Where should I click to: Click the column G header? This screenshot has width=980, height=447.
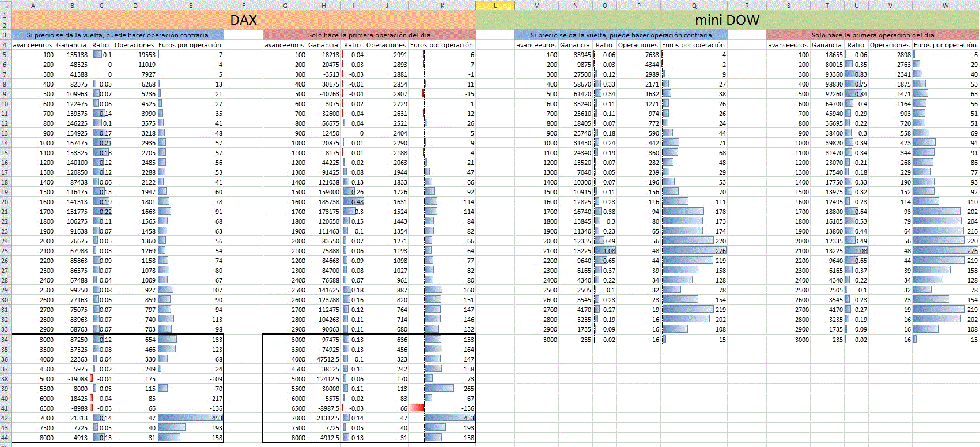[285, 6]
